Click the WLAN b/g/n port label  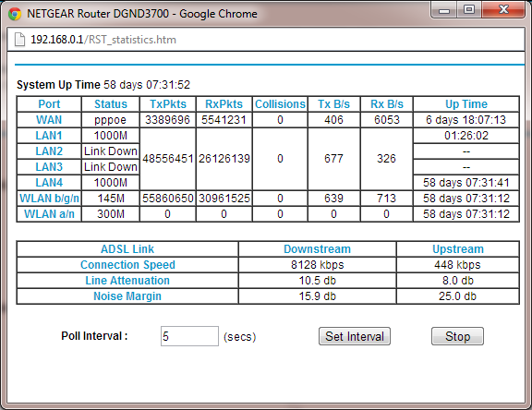pos(49,199)
